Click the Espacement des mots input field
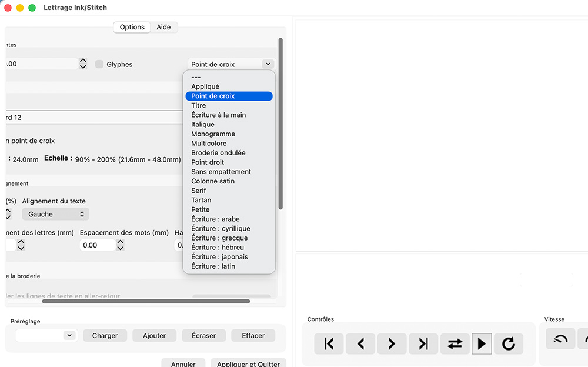 tap(98, 245)
